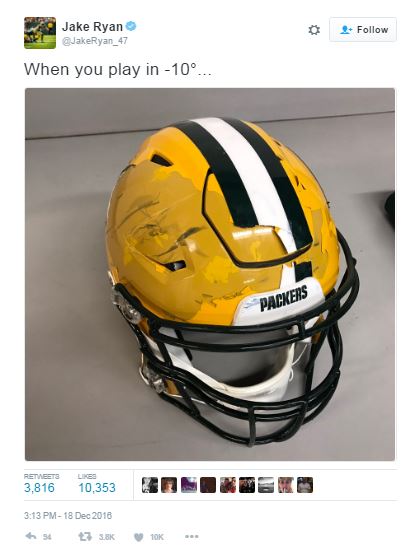Open the three-dots more options menu
Image resolution: width=420 pixels, height=549 pixels.
(x=192, y=536)
